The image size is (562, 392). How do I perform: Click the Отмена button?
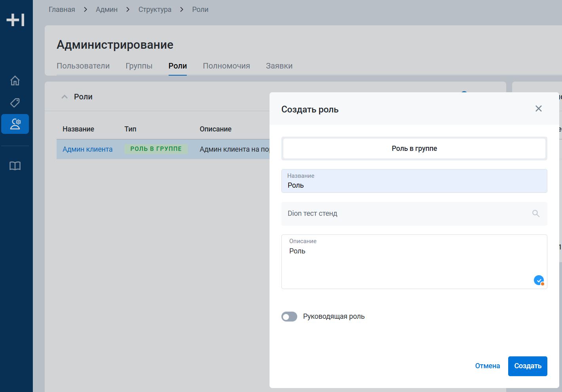[x=487, y=366]
